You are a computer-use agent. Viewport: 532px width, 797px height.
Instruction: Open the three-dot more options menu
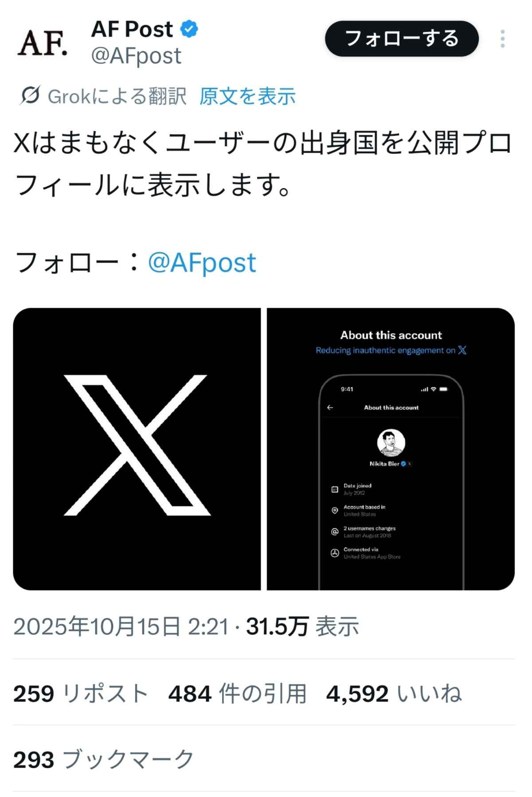click(x=502, y=39)
